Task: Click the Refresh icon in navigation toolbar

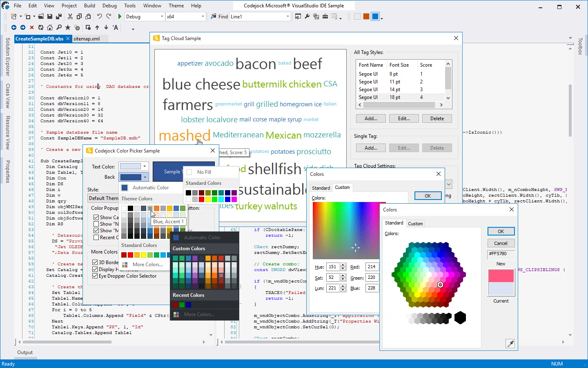Action: (41, 27)
